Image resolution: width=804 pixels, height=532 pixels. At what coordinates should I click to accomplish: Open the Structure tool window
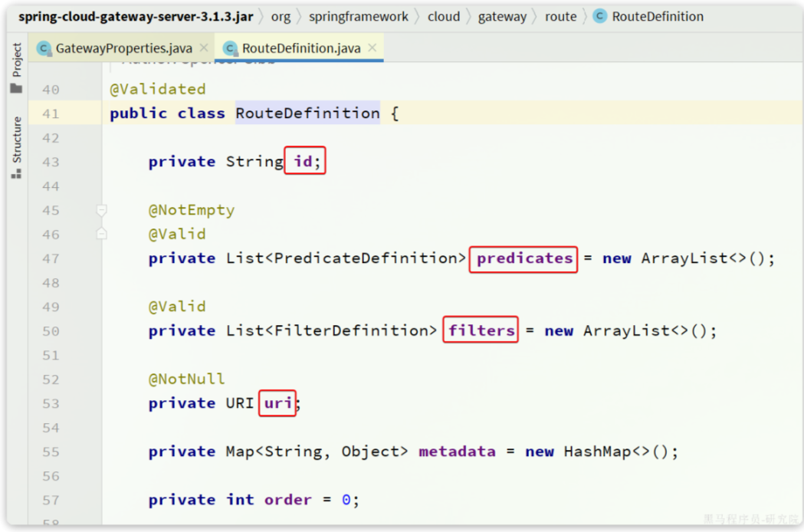click(x=16, y=140)
